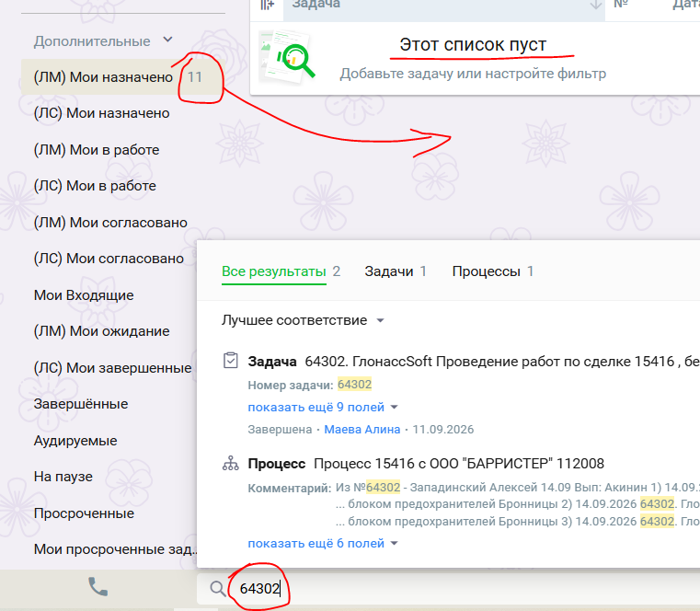This screenshot has height=611, width=700.
Task: Open the Просроченные filter
Action: coord(84,513)
